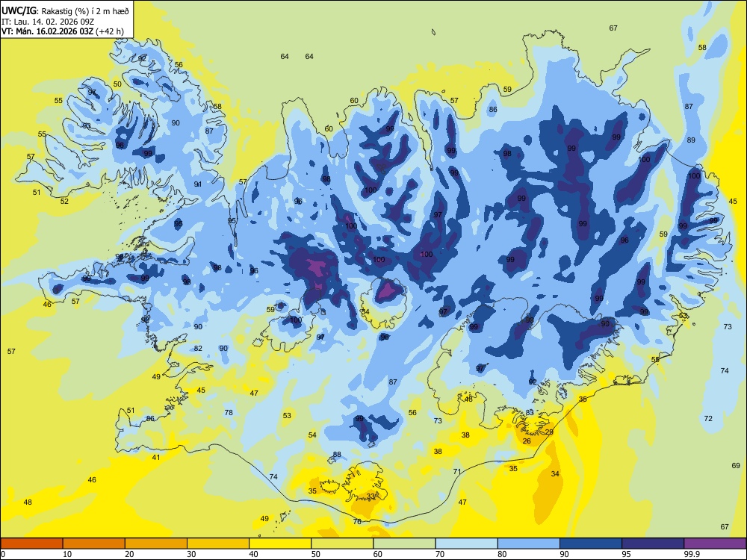Screen dimensions: 747x560
Task: Click the '20' legend tick label
Action: [x=129, y=554]
